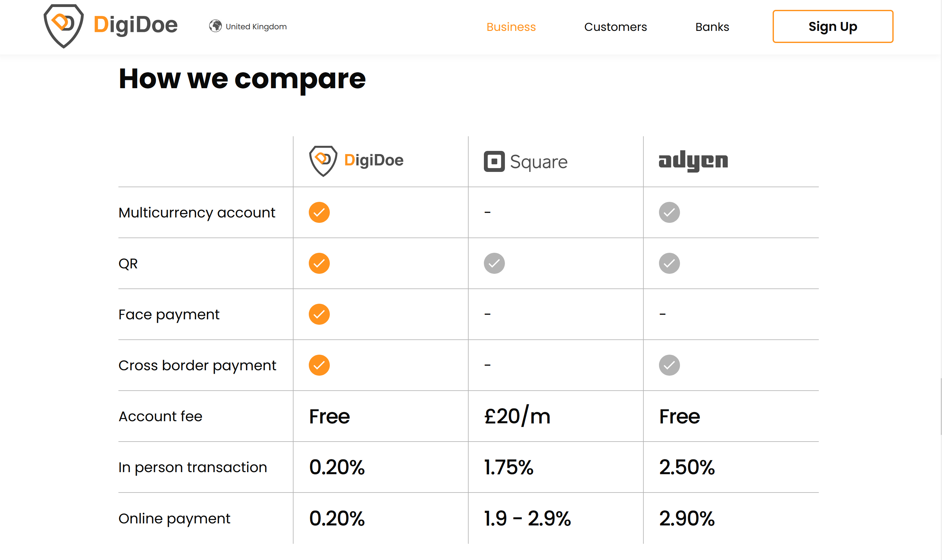
Task: Open the Banks menu item
Action: pyautogui.click(x=712, y=27)
